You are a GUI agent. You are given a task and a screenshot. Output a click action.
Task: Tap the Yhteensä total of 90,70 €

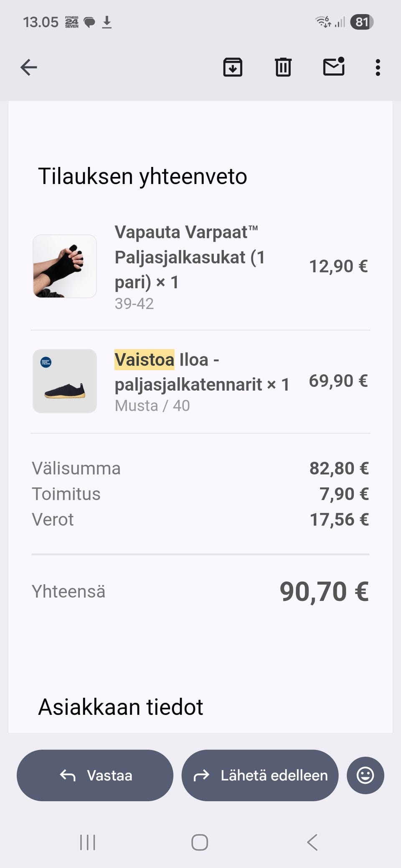(324, 591)
